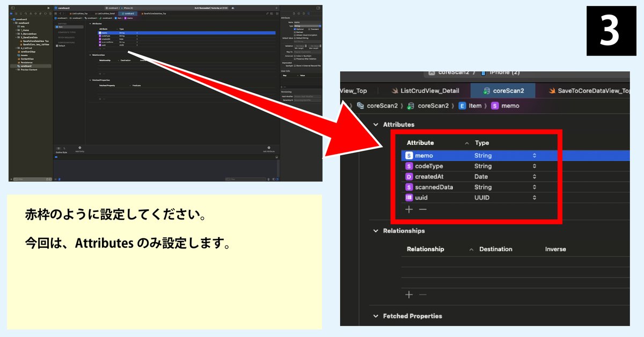Click the Reg. Ex. field in inspector
The image size is (644, 337).
click(308, 52)
